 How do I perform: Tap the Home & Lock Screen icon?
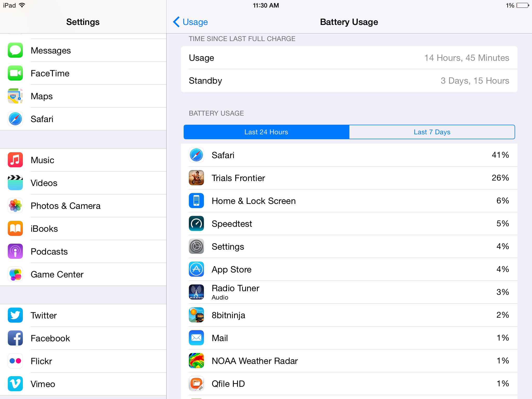point(196,201)
